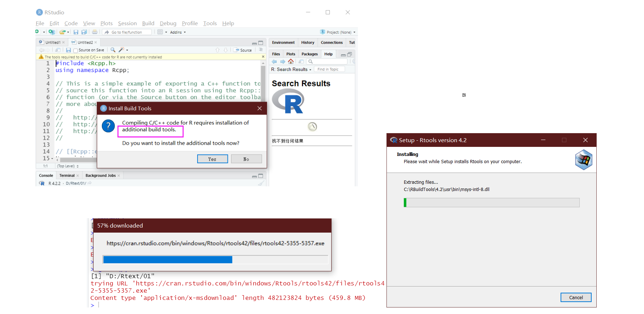Switch to the Files tab
Image resolution: width=644 pixels, height=314 pixels.
click(x=276, y=54)
